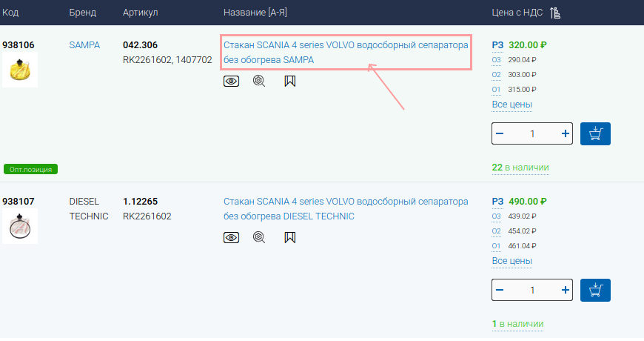This screenshot has height=341, width=644.
Task: Bookmark the SAMPA product
Action: click(x=290, y=81)
